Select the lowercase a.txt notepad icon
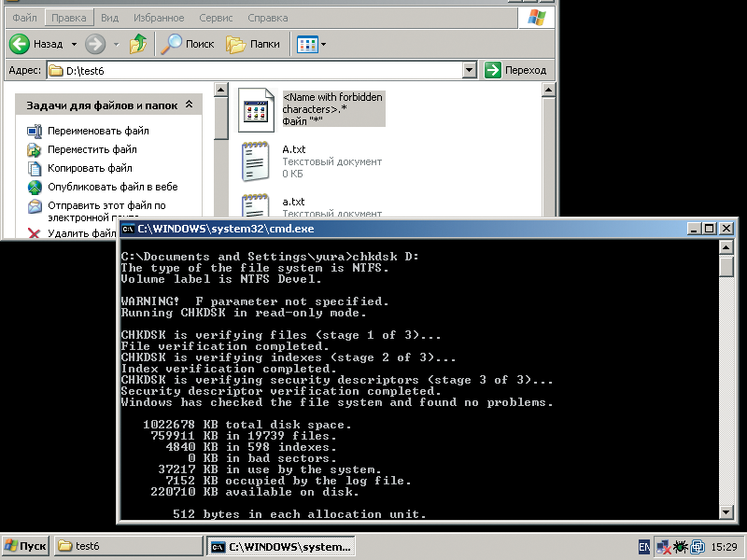 pyautogui.click(x=255, y=205)
